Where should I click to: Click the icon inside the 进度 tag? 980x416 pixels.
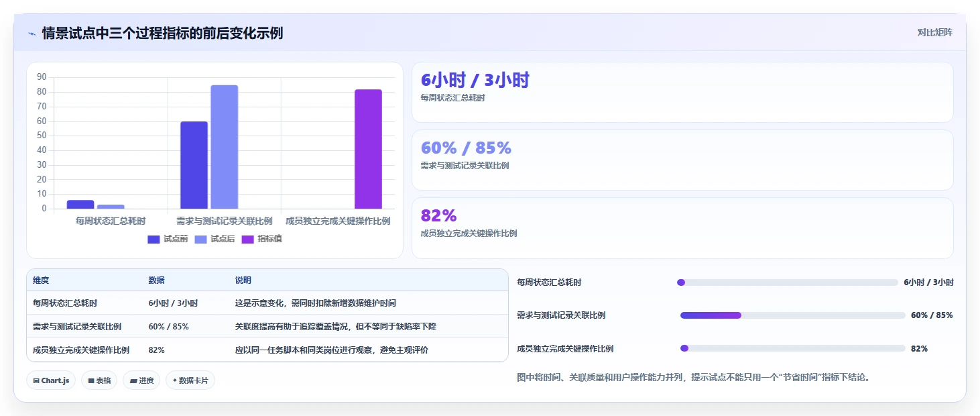133,380
